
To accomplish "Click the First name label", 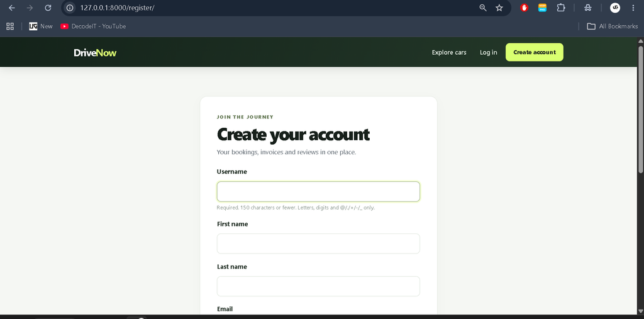I will point(233,224).
